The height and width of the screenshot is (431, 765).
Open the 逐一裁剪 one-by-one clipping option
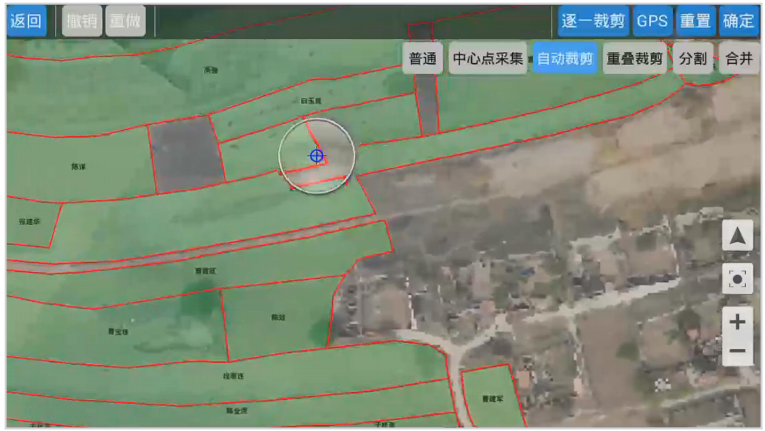point(593,21)
